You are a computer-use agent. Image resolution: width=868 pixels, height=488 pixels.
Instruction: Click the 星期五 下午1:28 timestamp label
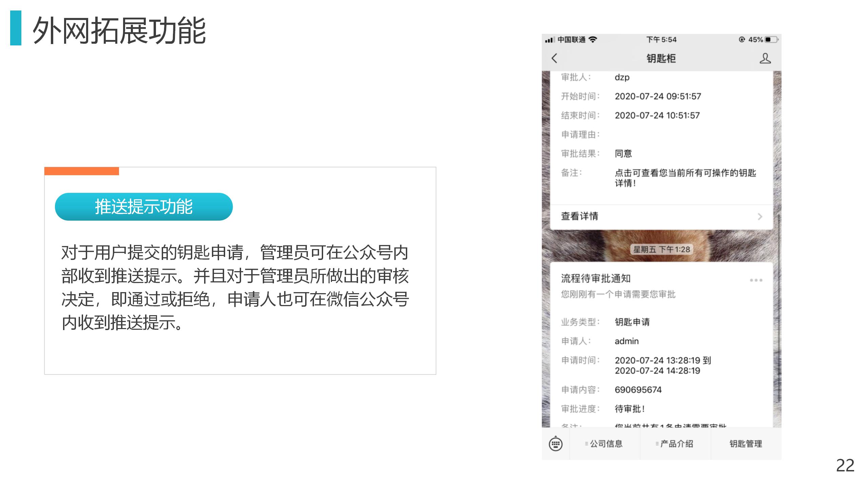pyautogui.click(x=662, y=249)
